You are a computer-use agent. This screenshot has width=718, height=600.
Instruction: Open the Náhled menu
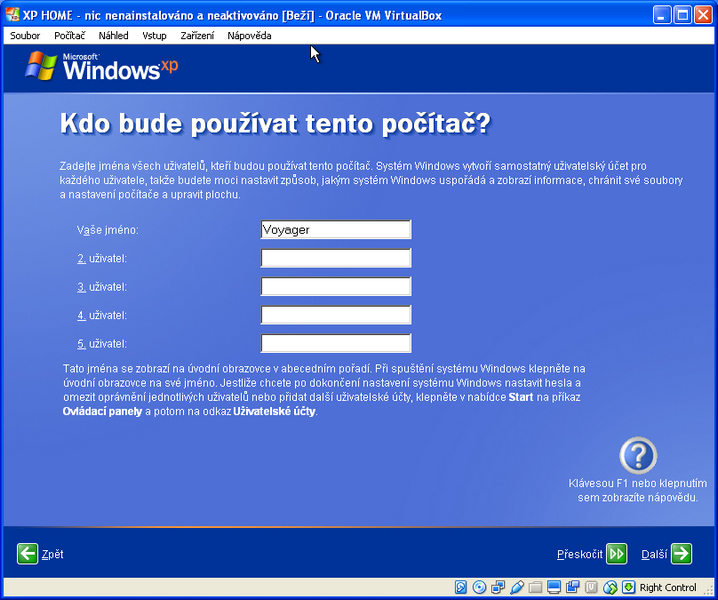[113, 36]
